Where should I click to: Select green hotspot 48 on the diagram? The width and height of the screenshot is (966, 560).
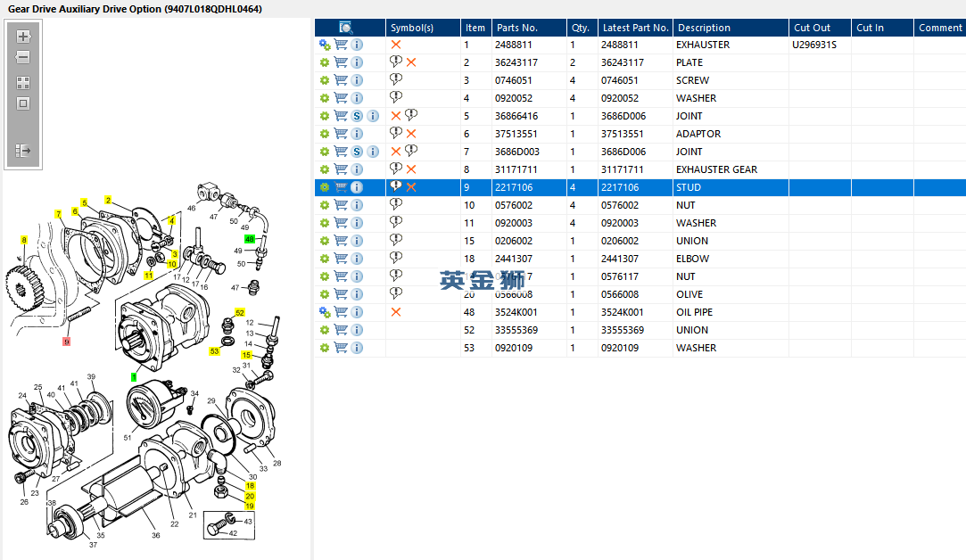(x=249, y=239)
